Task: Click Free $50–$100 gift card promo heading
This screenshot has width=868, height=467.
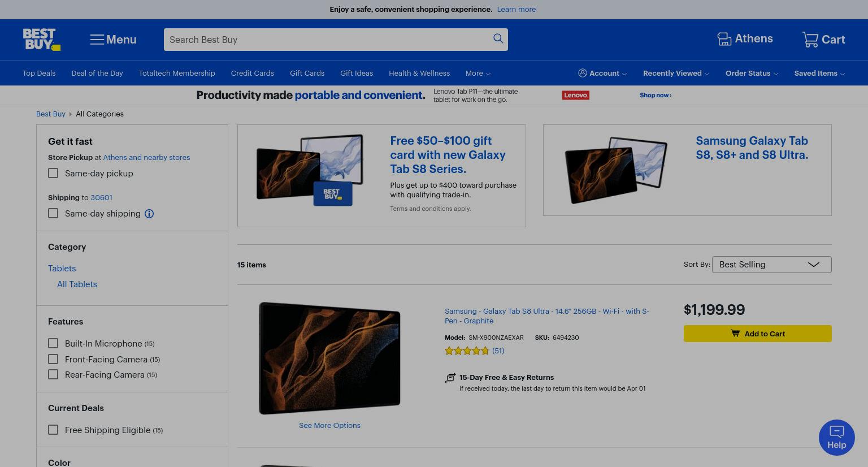Action: [x=448, y=155]
